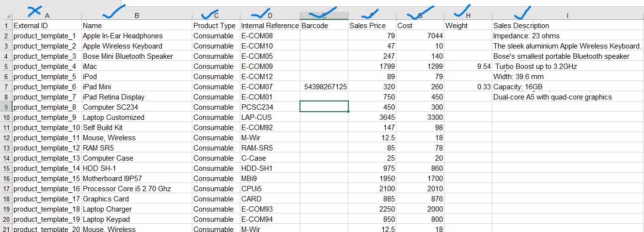This screenshot has width=644, height=232.
Task: Click weight value "9.54"
Action: click(468, 66)
